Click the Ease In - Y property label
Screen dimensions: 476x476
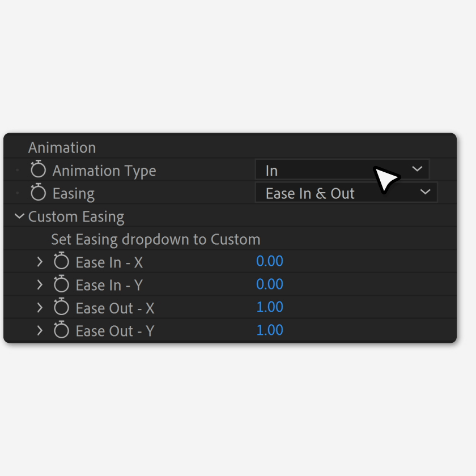(109, 284)
